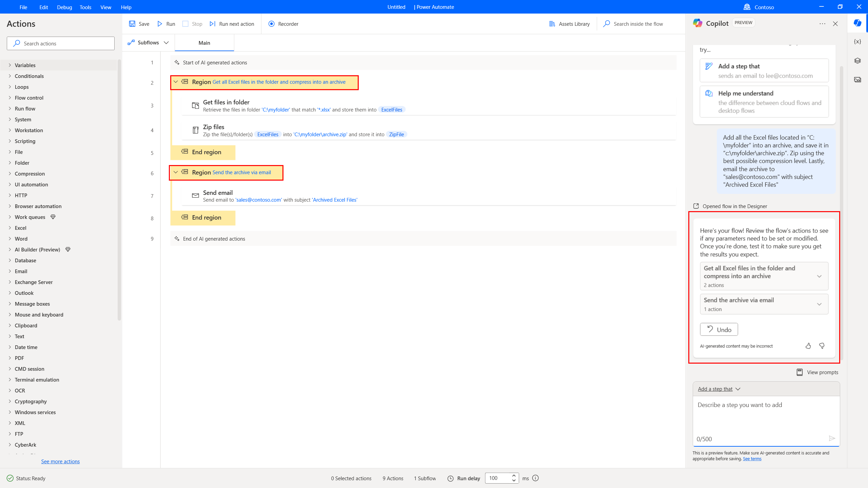Select the Subflows tab

point(148,42)
